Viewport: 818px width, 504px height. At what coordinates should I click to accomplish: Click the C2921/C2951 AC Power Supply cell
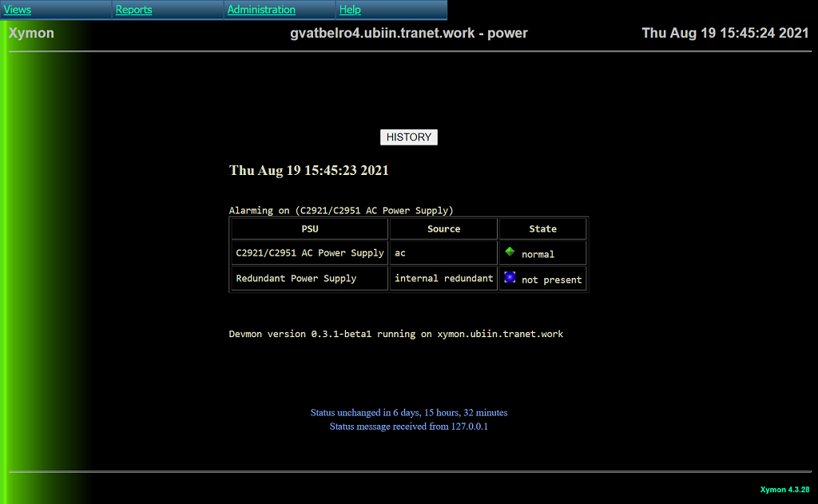coord(310,253)
